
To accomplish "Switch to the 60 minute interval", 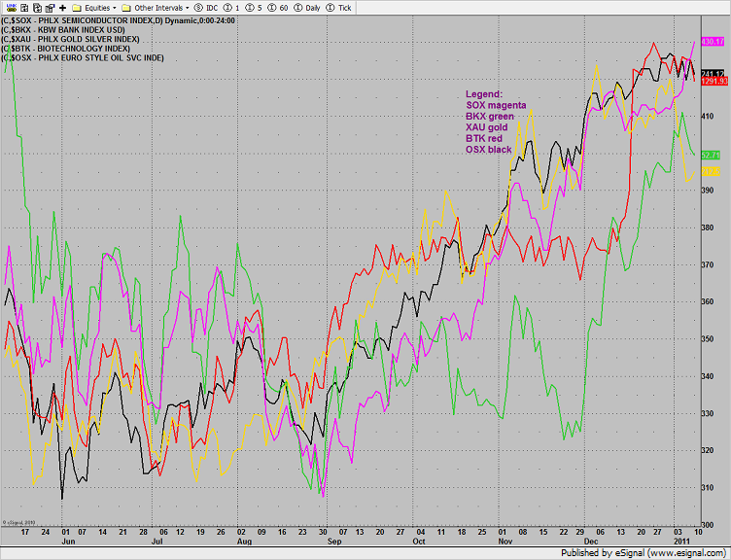I will coord(277,8).
